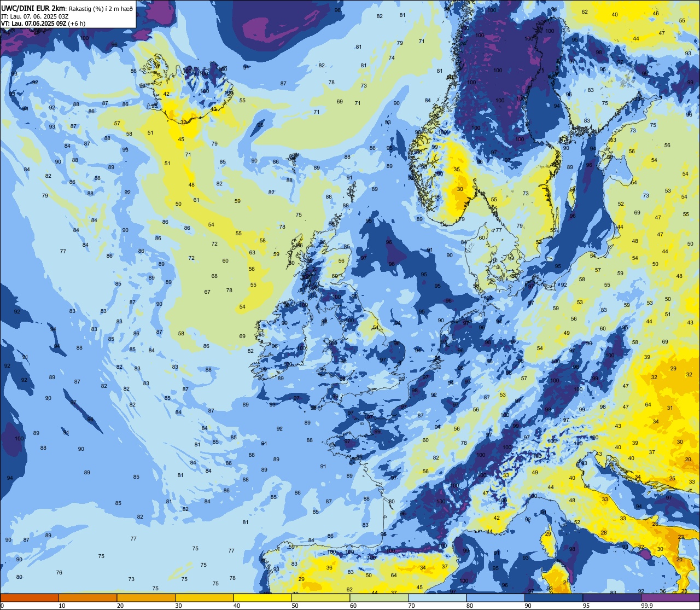Click the '10' legend scale label
Viewport: 700px width, 610px height.
pyautogui.click(x=62, y=606)
